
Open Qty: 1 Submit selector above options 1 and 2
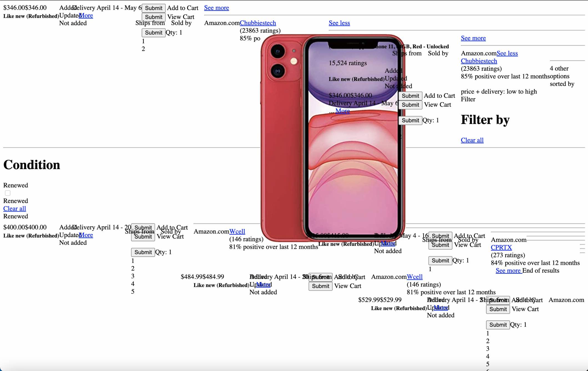pos(153,32)
